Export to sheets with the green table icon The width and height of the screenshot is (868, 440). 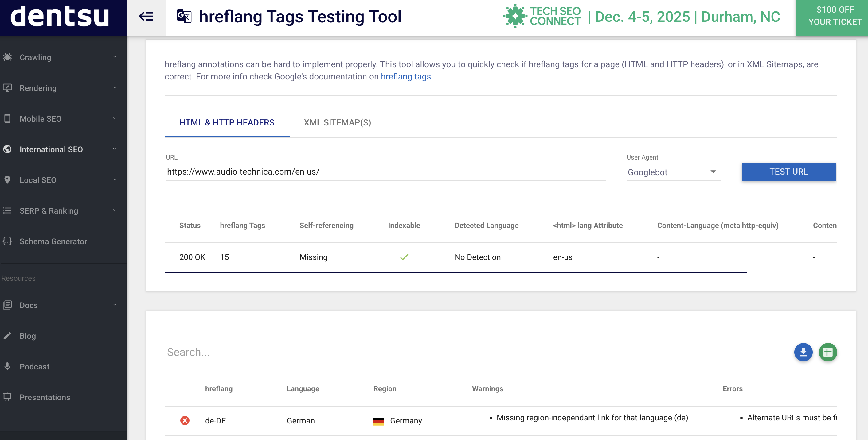click(828, 352)
